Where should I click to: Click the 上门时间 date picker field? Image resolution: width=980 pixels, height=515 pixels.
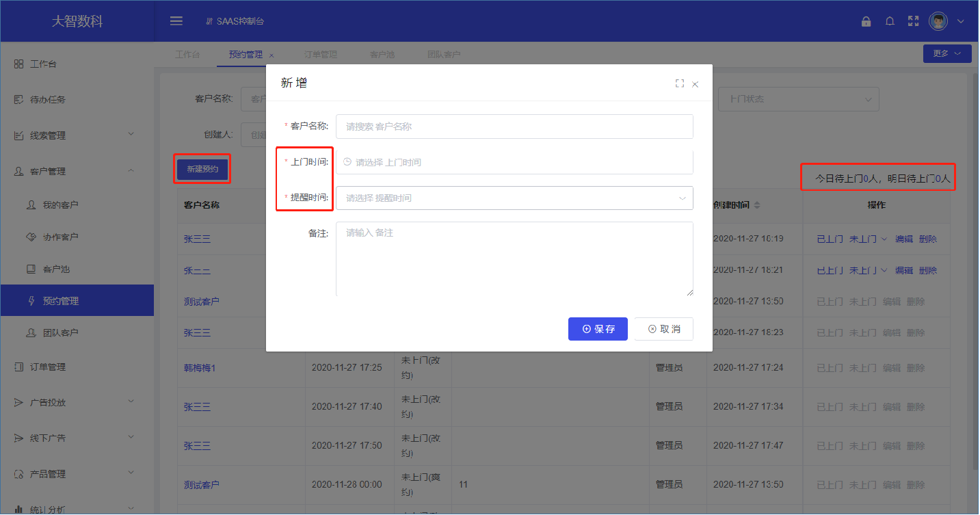click(x=514, y=162)
